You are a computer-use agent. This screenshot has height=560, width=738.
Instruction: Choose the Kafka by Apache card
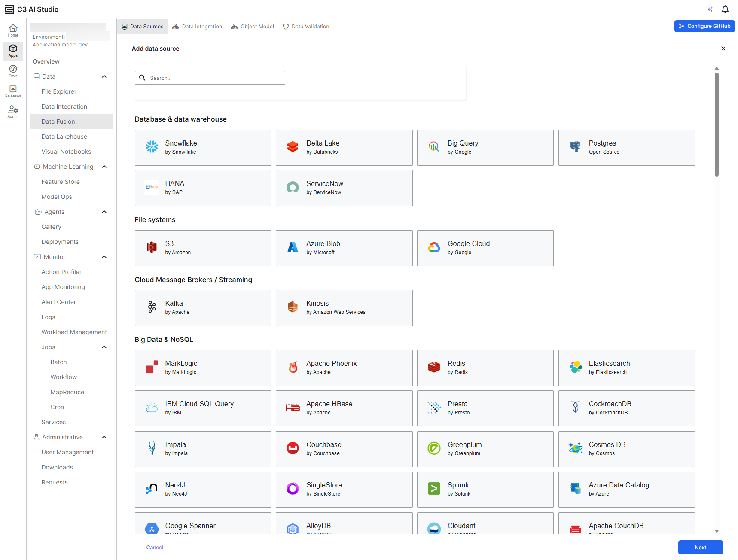coord(203,307)
